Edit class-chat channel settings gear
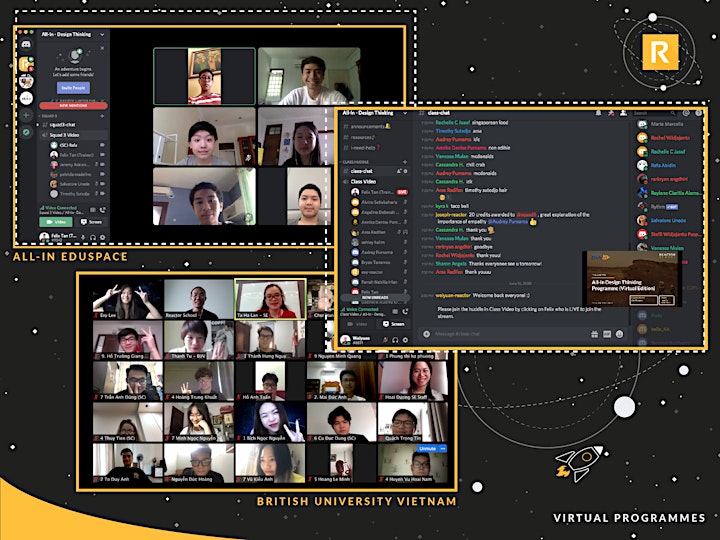This screenshot has height=540, width=720. point(405,171)
